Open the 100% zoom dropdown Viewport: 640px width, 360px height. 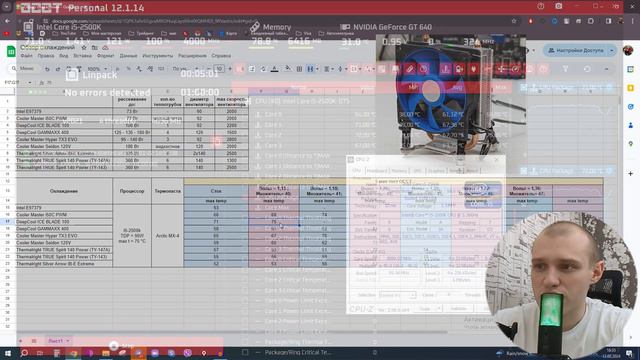(x=97, y=69)
